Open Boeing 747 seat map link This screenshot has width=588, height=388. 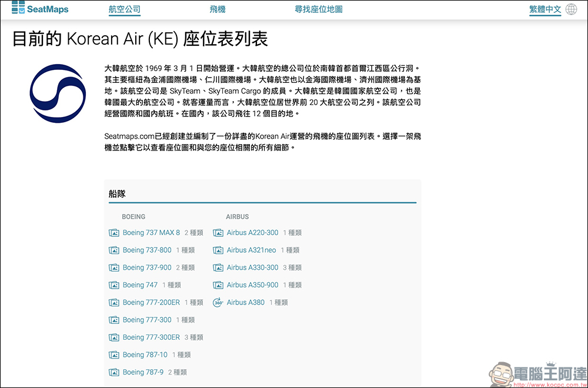(141, 285)
